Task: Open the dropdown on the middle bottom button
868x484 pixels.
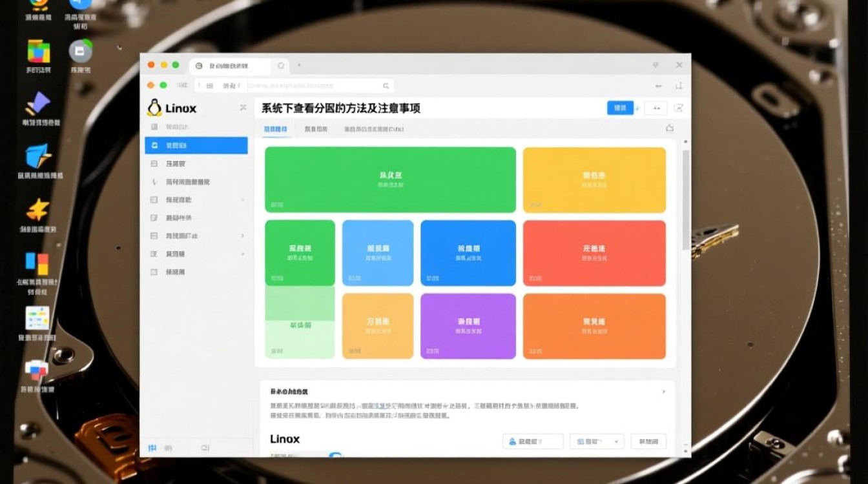Action: tap(616, 441)
